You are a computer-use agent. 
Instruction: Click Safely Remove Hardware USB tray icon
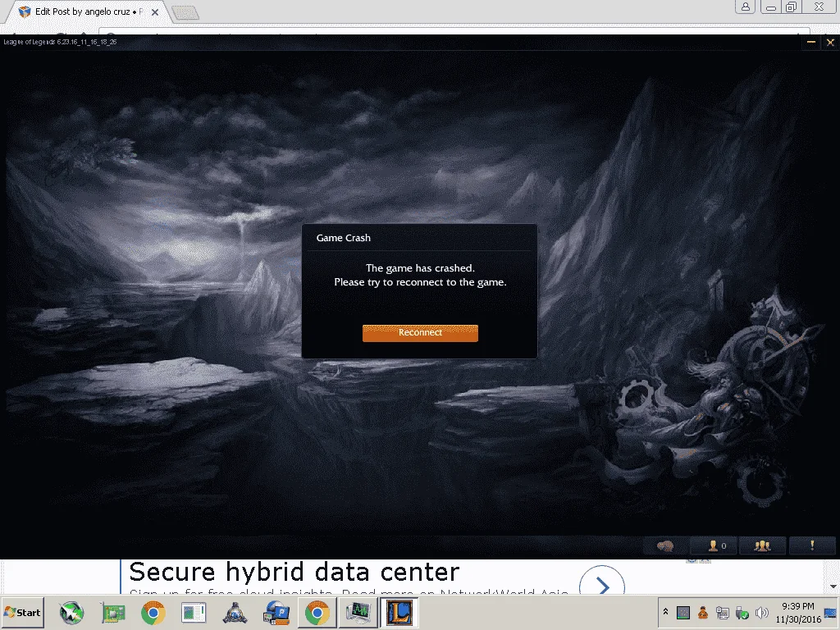(x=742, y=612)
